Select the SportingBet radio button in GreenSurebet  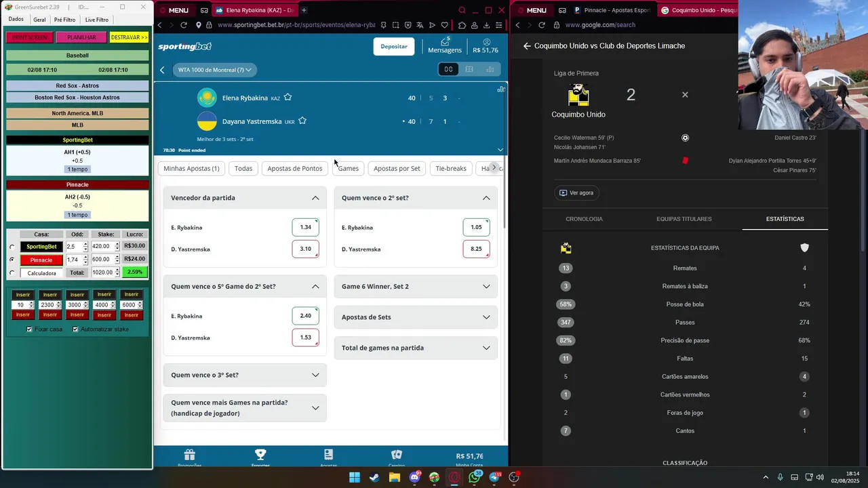pyautogui.click(x=12, y=247)
